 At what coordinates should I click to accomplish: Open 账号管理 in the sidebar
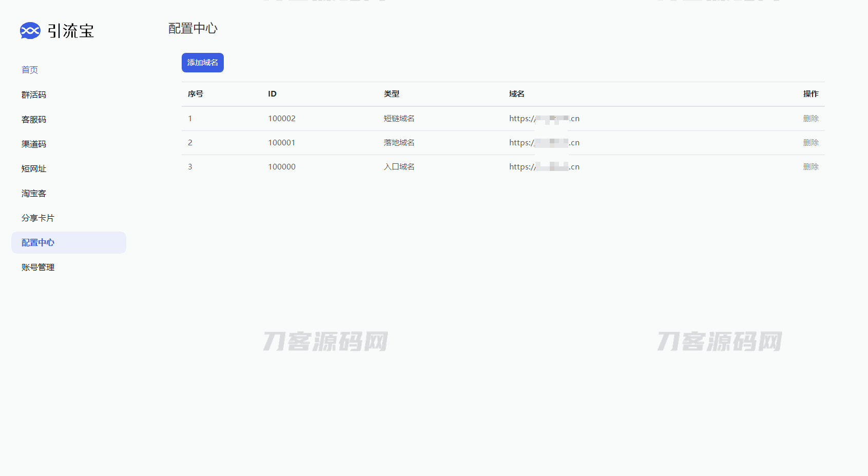tap(38, 268)
